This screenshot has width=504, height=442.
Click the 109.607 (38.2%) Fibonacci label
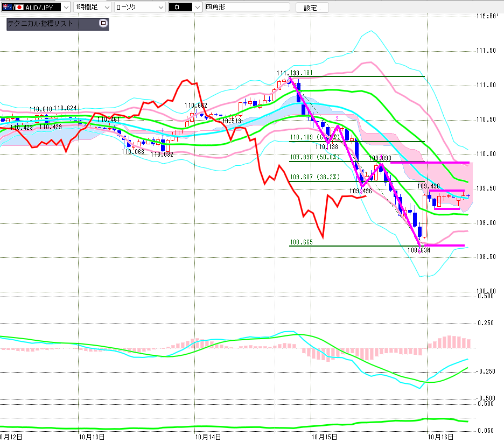(x=314, y=177)
